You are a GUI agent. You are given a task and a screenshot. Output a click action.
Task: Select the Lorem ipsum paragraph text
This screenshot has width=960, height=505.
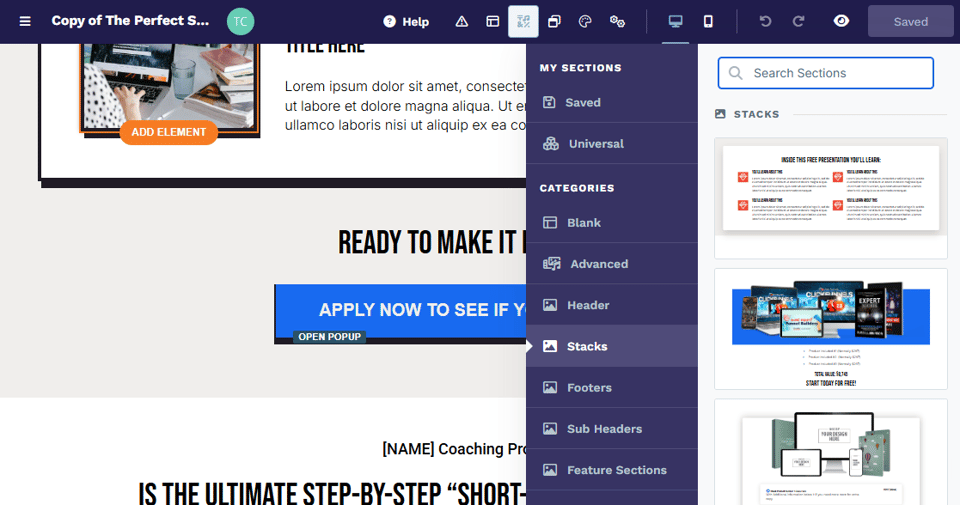tap(405, 106)
